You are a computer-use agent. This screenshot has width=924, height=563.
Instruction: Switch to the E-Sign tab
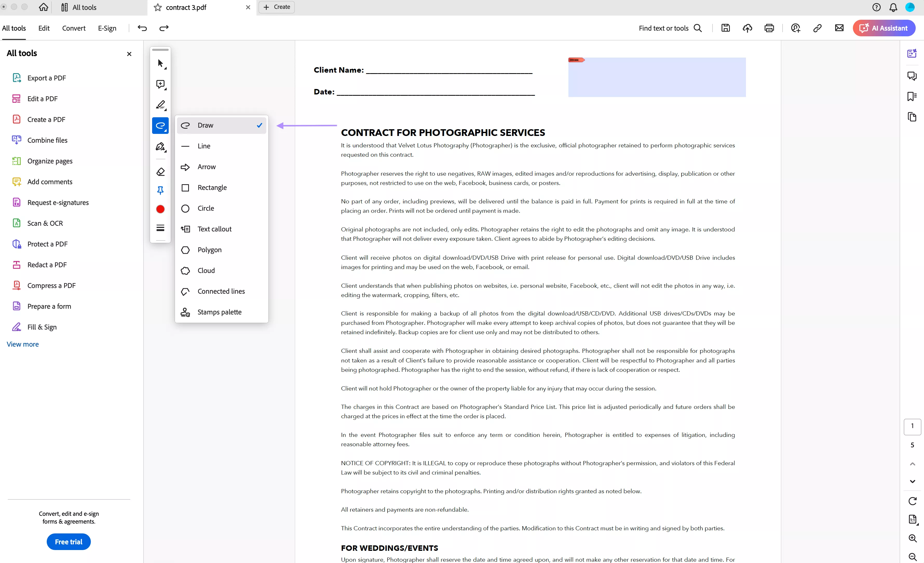click(107, 28)
